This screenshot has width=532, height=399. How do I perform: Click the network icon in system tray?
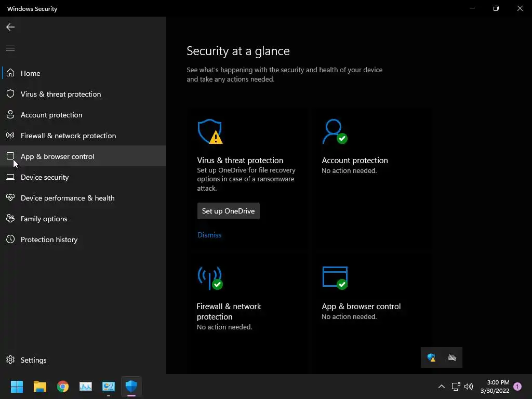[x=456, y=387]
